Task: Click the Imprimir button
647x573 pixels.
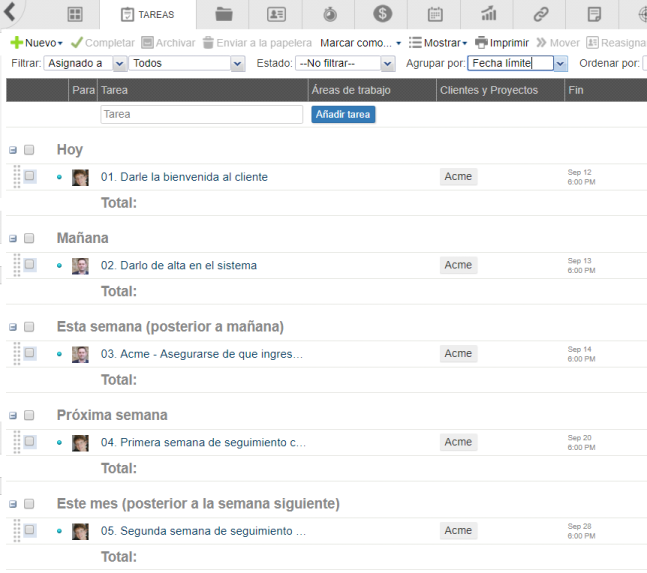Action: point(502,43)
